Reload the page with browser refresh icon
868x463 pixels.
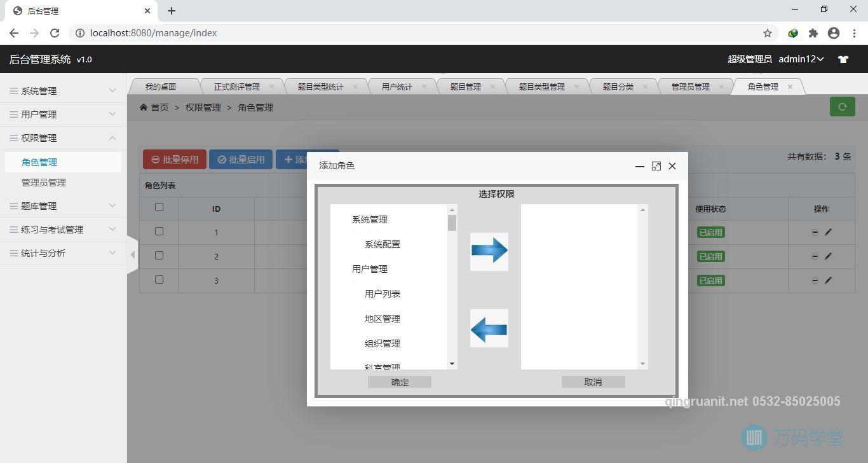click(x=54, y=32)
